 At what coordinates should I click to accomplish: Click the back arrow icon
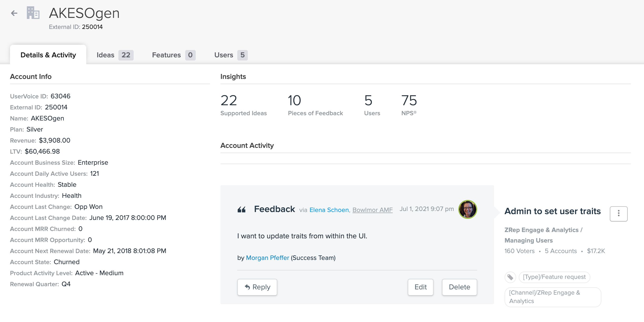14,13
